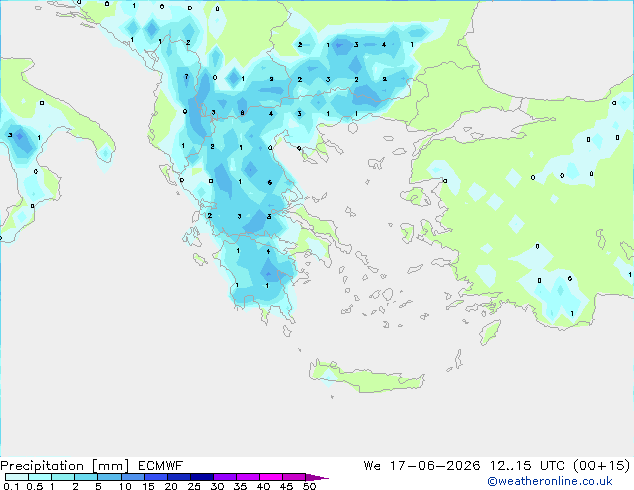Viewport: 634px width, 490px height.
Task: Click the '12..15 UTC' time range text
Action: [527, 466]
